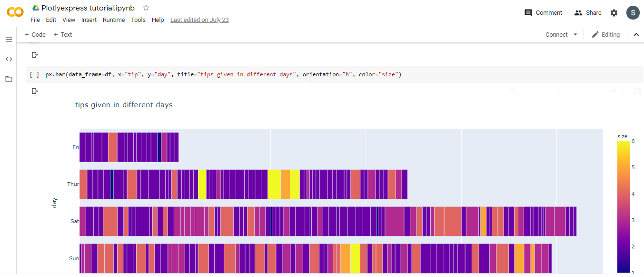Open the Tools menu
Viewport: 644px width, 277px height.
(x=138, y=20)
